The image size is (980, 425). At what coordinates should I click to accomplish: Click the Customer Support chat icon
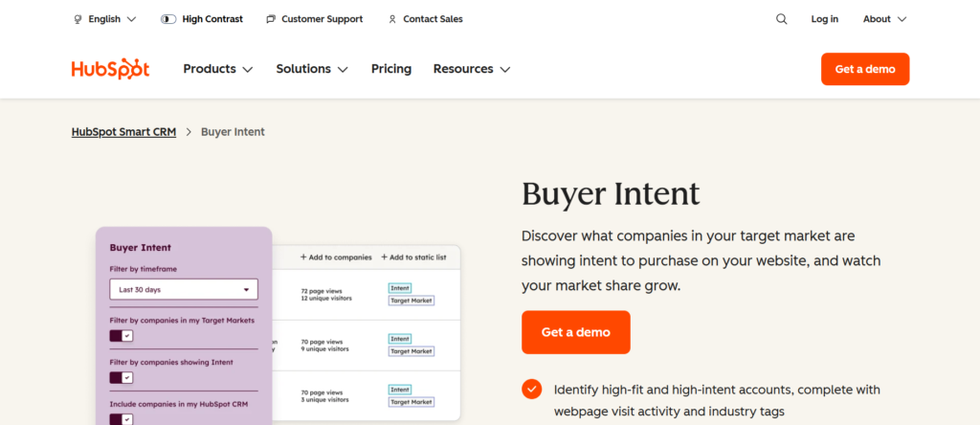pyautogui.click(x=271, y=19)
